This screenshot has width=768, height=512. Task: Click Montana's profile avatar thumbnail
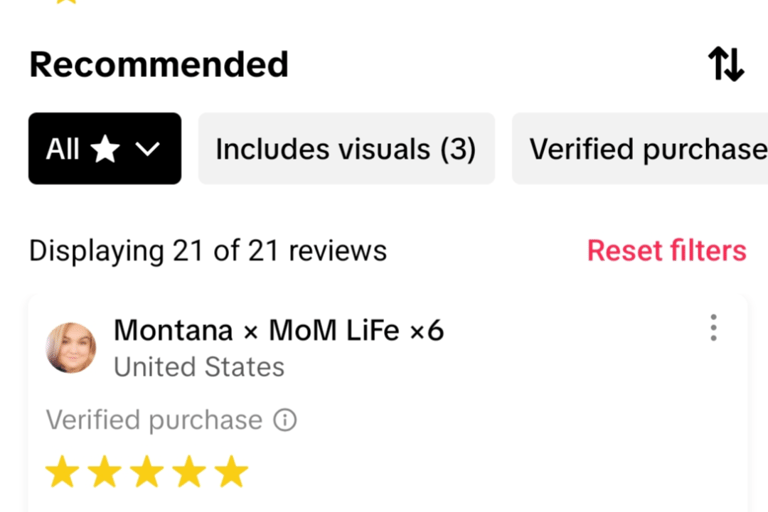(x=71, y=348)
